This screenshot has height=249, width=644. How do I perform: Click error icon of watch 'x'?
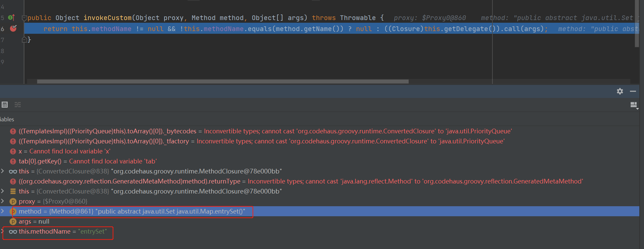[x=13, y=151]
